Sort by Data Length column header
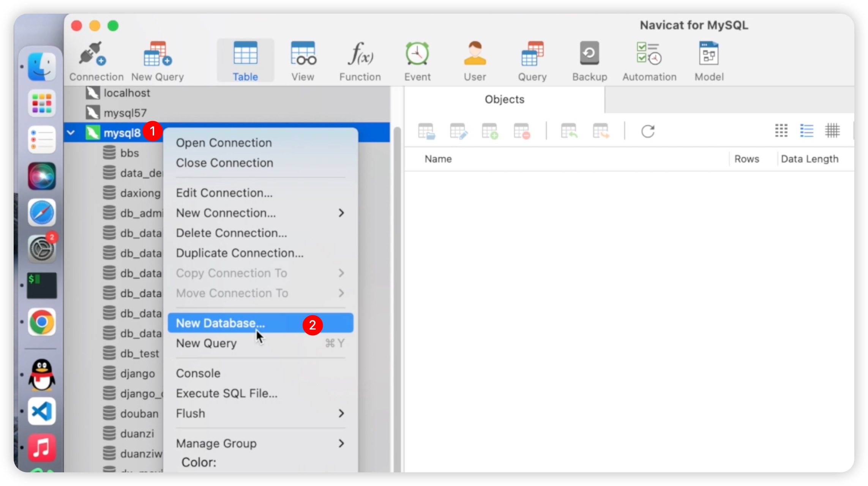 (810, 159)
